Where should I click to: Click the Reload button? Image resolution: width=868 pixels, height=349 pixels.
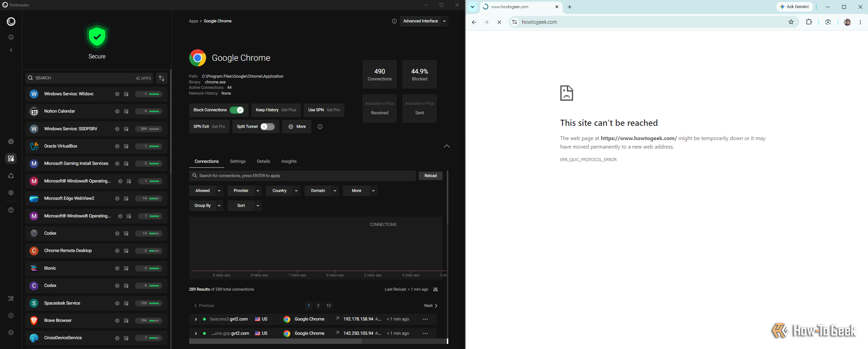coord(431,176)
